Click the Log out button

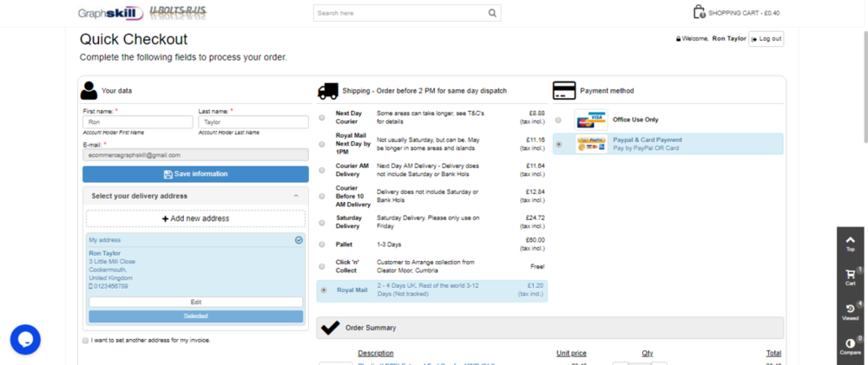click(x=766, y=39)
